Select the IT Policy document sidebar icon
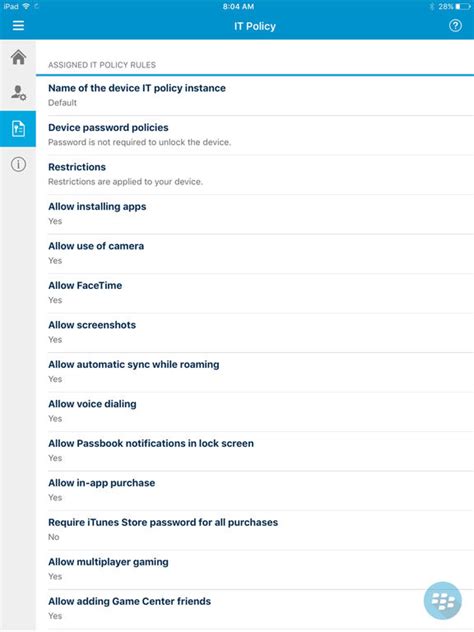The image size is (474, 632). (x=18, y=129)
